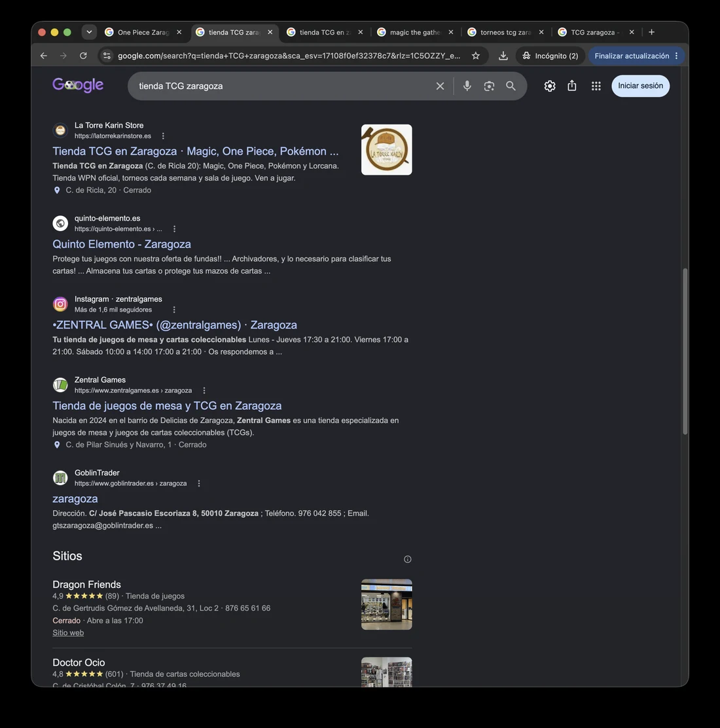The height and width of the screenshot is (728, 720).
Task: Open ZENTRAL GAMES Instagram result link
Action: 175,325
